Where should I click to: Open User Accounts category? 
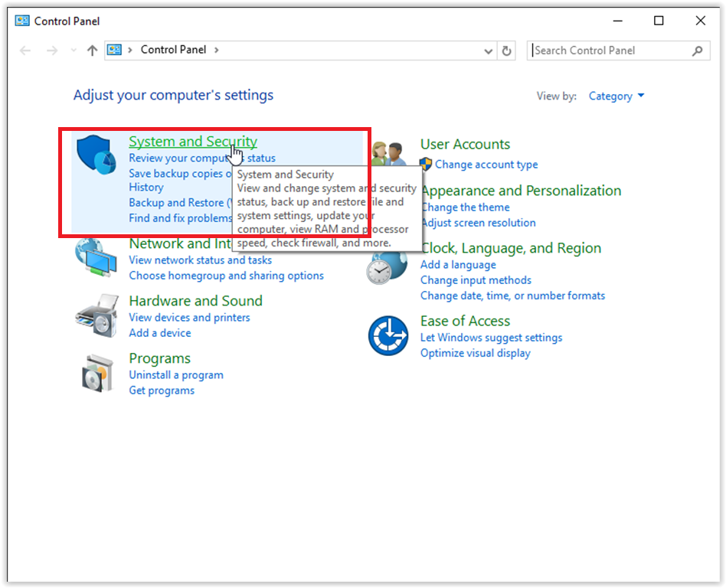(465, 144)
